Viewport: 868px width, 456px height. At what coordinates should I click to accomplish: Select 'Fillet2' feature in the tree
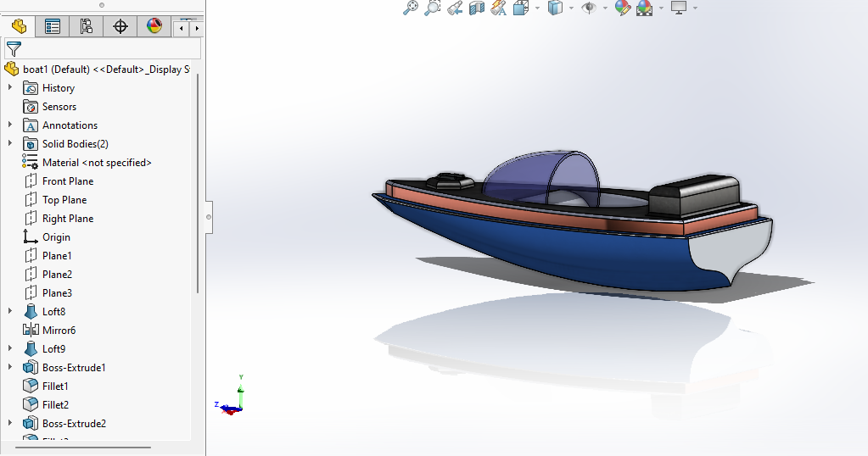55,404
